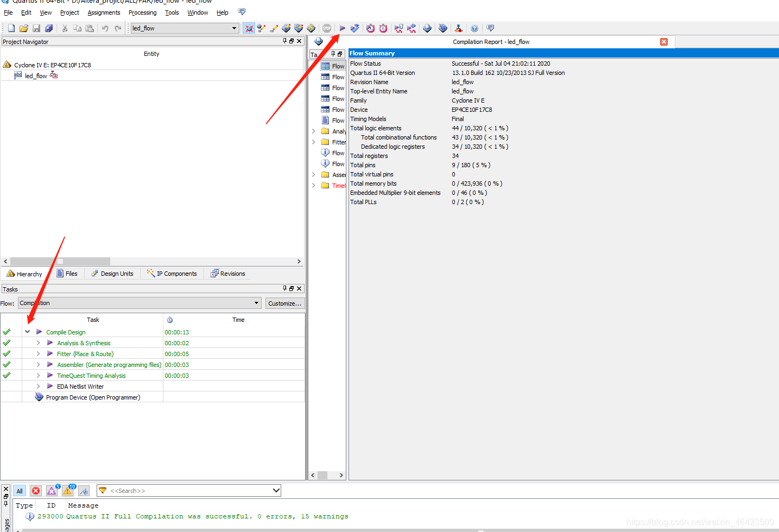Click the Save floppy disk icon
This screenshot has height=532, width=779.
click(36, 28)
